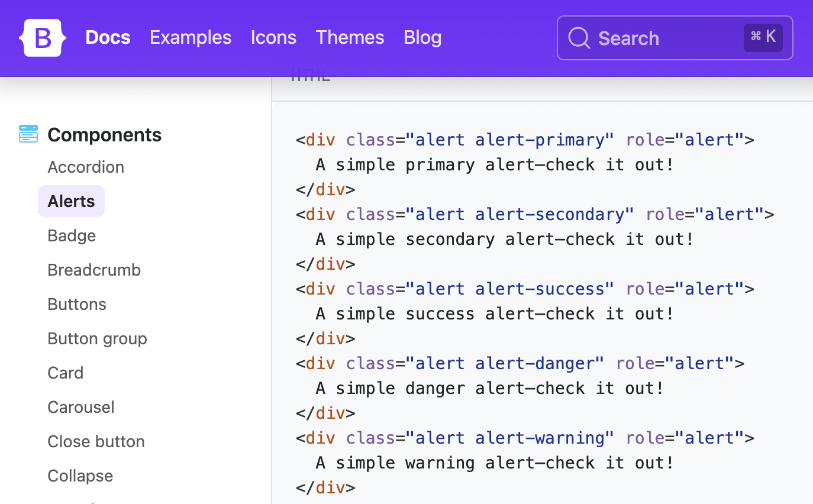
Task: Open the Close button docs link
Action: (96, 441)
